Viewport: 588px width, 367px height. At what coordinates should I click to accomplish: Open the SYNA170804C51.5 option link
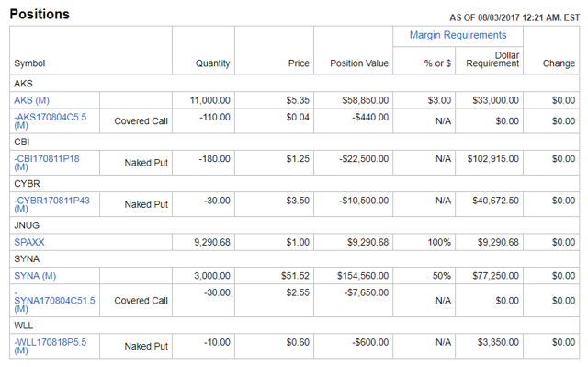click(54, 301)
